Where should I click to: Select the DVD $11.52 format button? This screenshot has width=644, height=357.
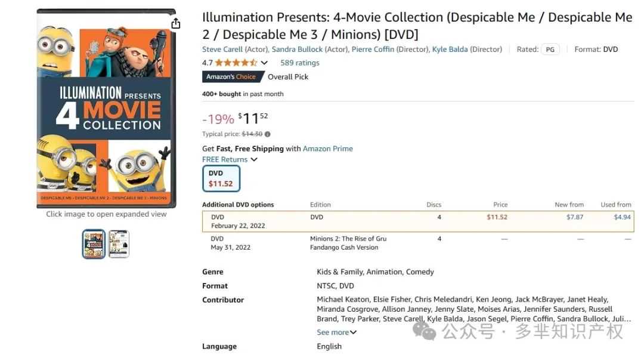(221, 178)
